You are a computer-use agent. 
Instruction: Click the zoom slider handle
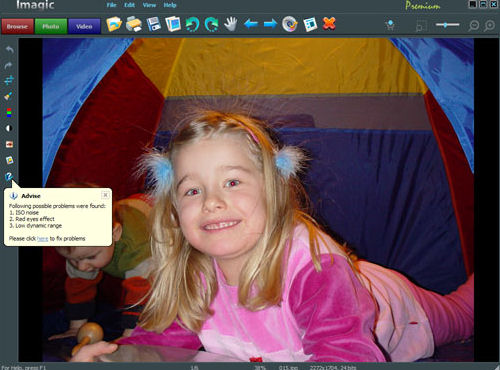tap(446, 25)
